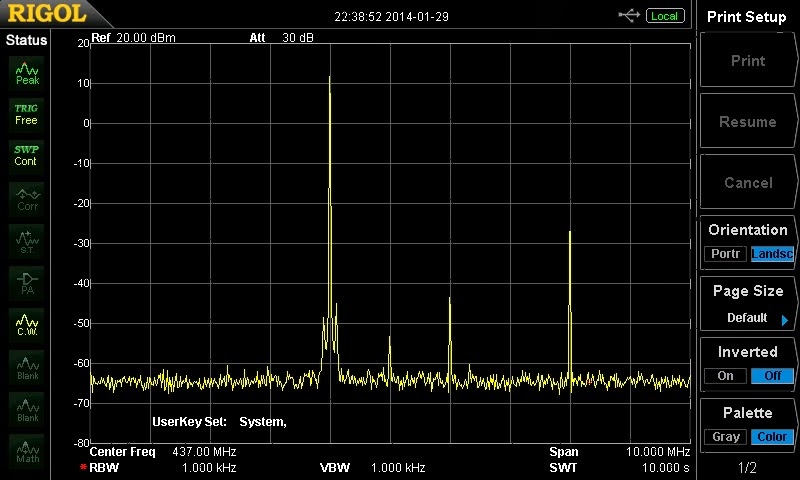The image size is (800, 480).
Task: Click the C.W. trace status icon
Action: tap(27, 325)
